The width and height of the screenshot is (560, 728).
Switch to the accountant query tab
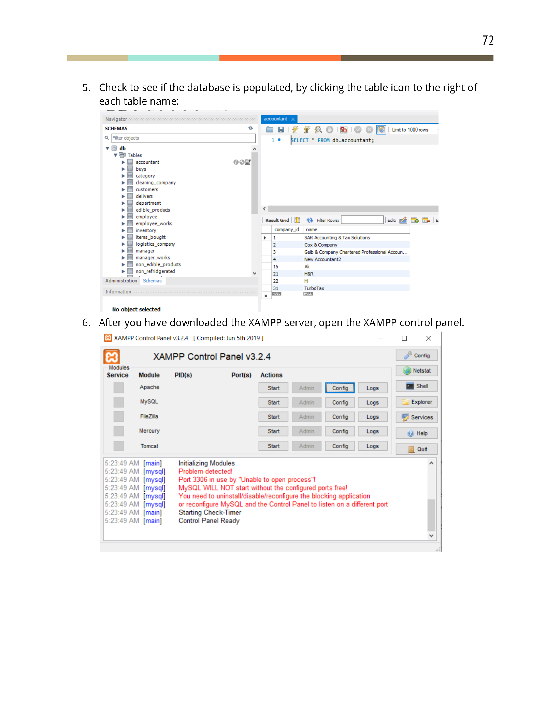tap(276, 119)
